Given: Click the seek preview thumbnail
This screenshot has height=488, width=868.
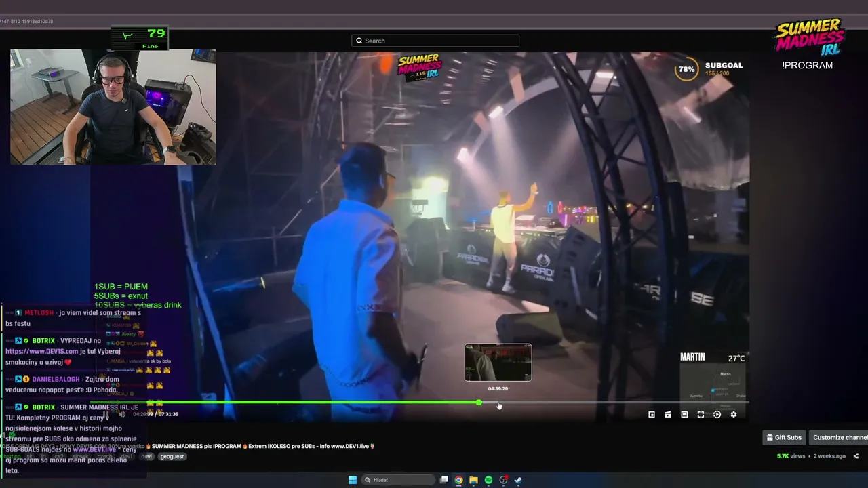Looking at the screenshot, I should click(x=498, y=363).
